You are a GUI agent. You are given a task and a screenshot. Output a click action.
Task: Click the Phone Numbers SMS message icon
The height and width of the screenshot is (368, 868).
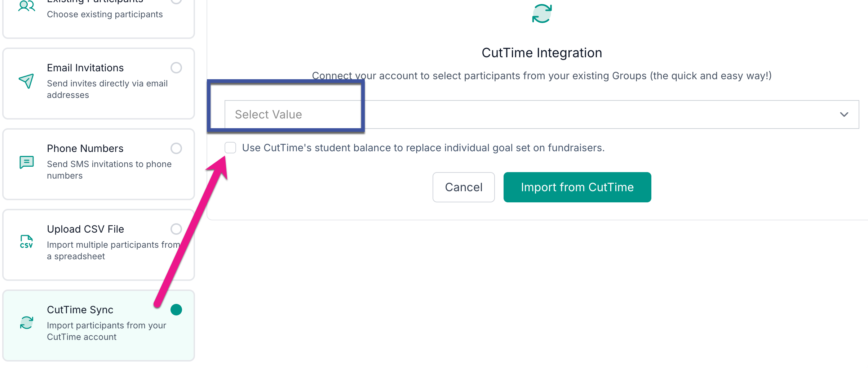tap(26, 162)
